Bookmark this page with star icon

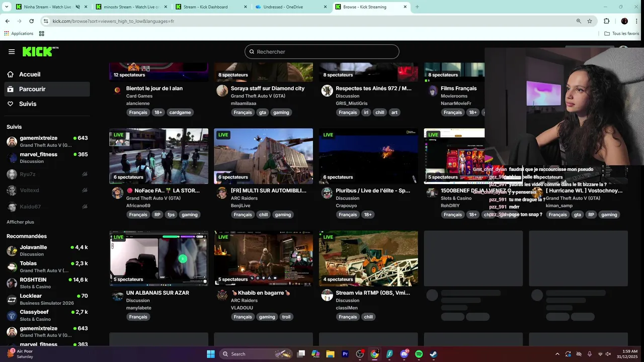tap(590, 21)
